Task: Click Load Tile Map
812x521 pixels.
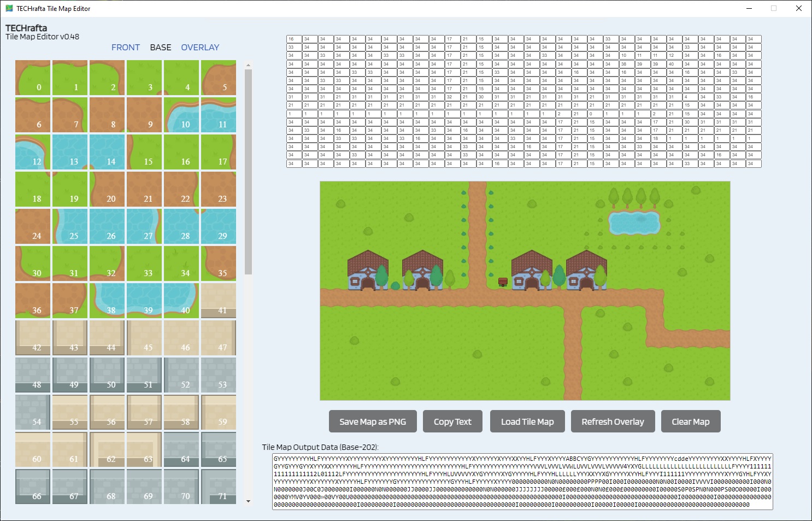Action: pos(527,421)
